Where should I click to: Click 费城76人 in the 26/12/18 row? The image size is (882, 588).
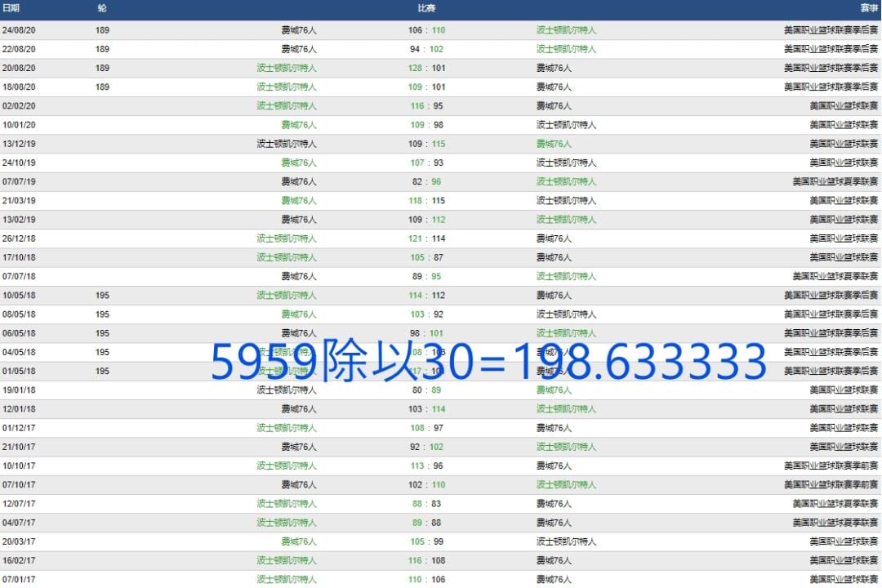pos(554,238)
